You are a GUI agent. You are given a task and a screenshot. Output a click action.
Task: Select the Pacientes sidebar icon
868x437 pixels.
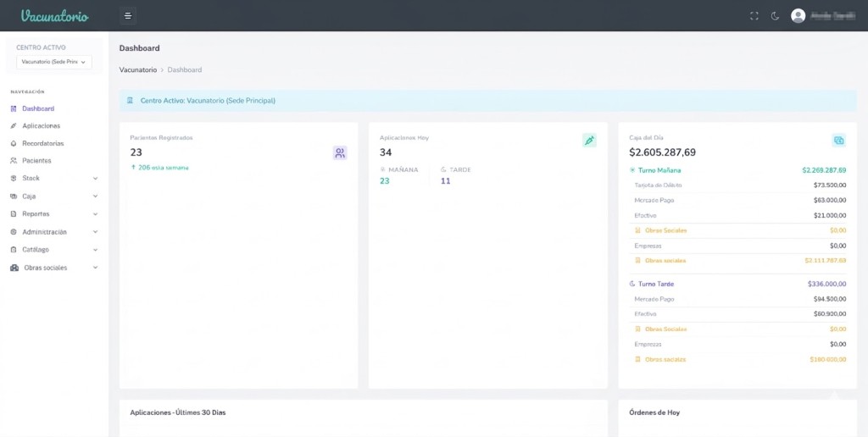pyautogui.click(x=14, y=160)
